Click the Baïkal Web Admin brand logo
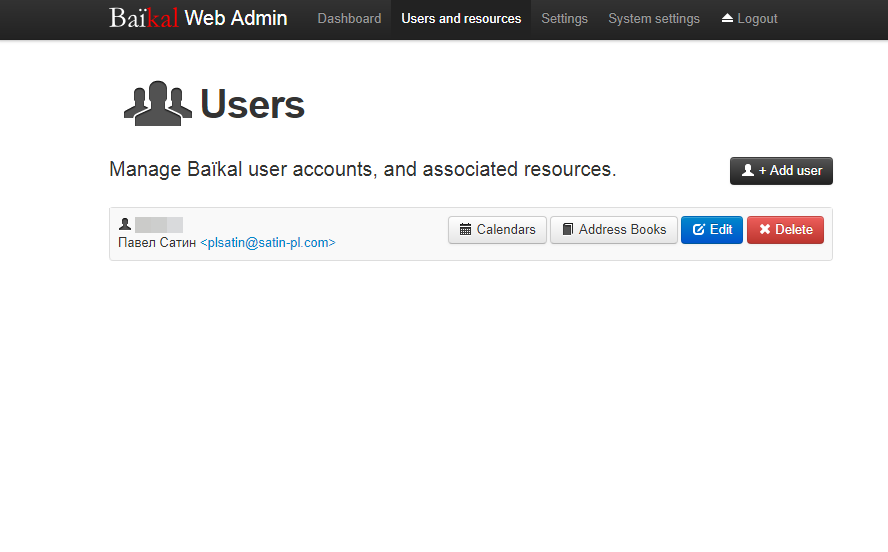This screenshot has width=888, height=552. (198, 18)
